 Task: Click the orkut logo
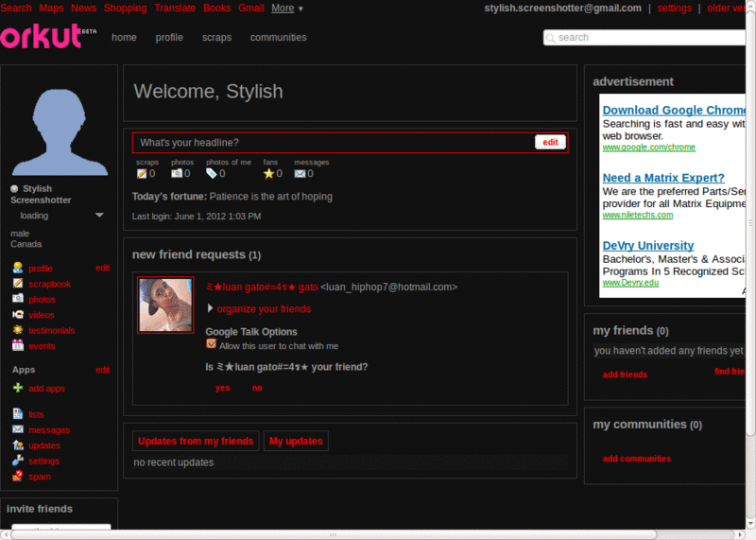(48, 37)
